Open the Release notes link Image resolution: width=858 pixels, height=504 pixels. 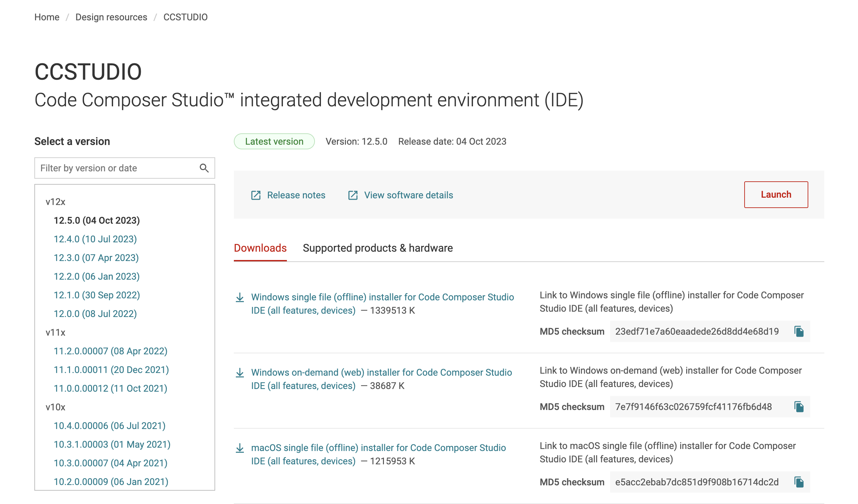[x=296, y=195]
